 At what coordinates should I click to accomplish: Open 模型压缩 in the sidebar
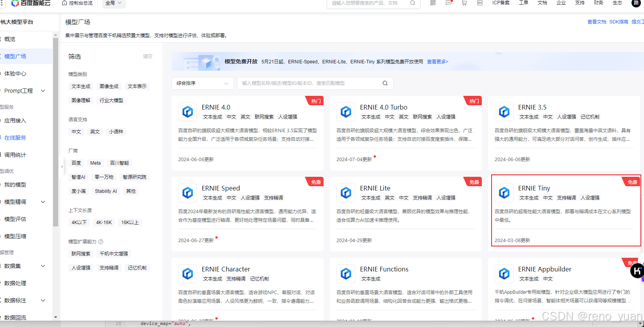pyautogui.click(x=15, y=236)
